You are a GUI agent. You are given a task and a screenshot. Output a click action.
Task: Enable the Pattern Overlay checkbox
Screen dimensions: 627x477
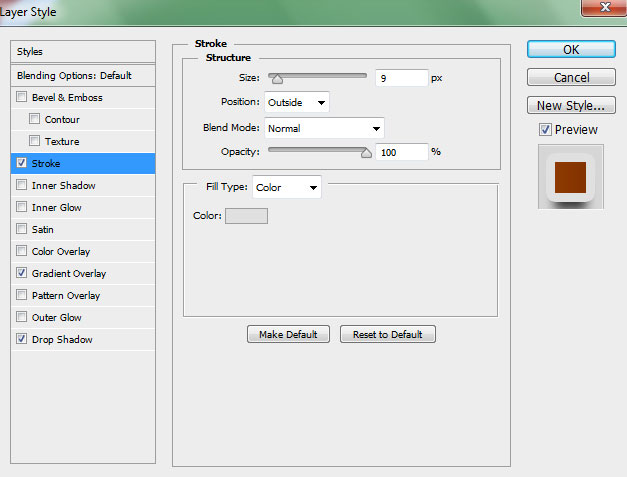pos(21,295)
